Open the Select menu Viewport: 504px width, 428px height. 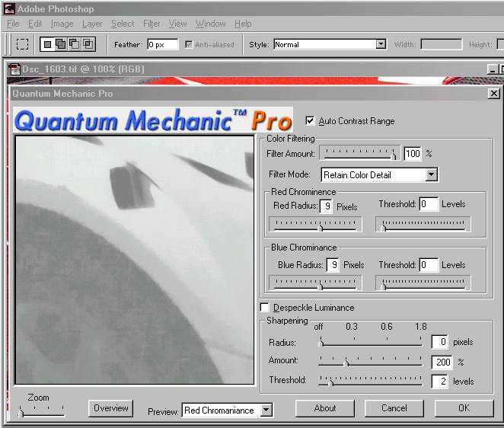[x=123, y=24]
